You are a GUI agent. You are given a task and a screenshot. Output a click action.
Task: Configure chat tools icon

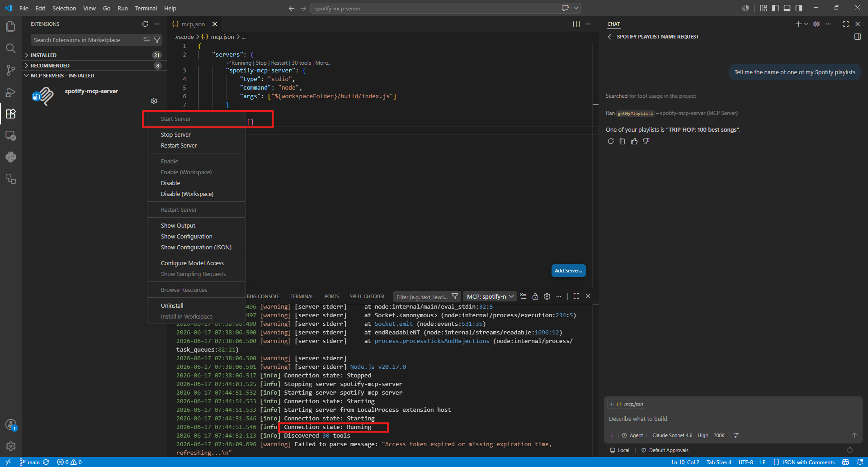click(x=736, y=435)
